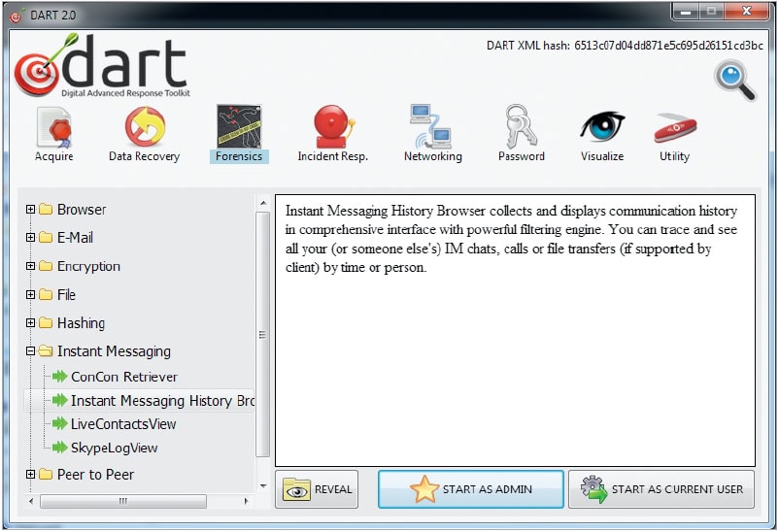The width and height of the screenshot is (779, 532).
Task: Expand the E-Mail tree node
Action: point(30,238)
